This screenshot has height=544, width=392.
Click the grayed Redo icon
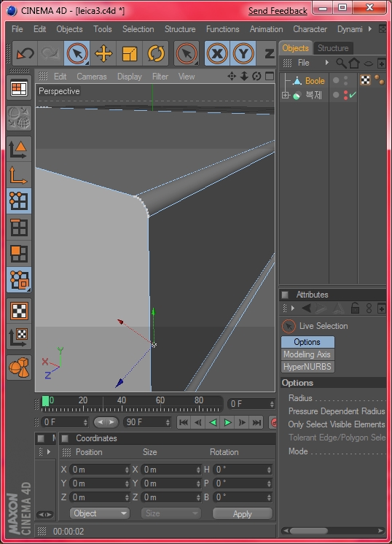click(50, 53)
